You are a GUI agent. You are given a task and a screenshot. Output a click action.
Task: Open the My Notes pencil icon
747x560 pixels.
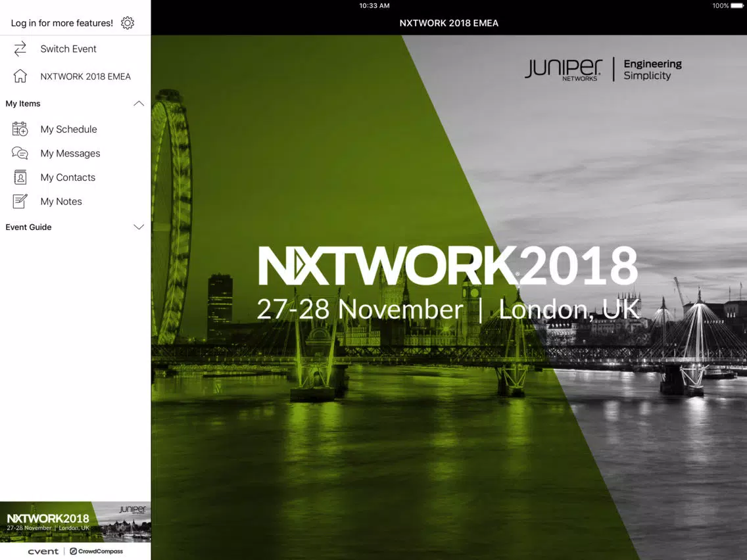20,201
